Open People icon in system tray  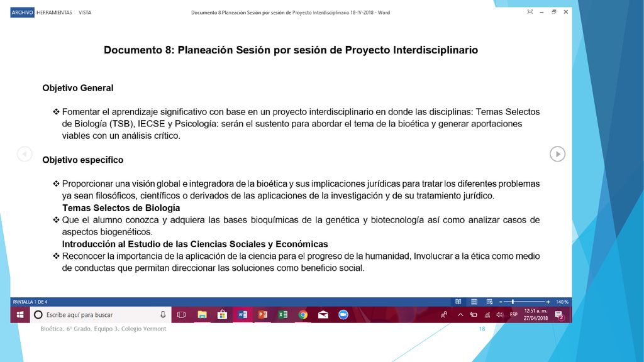(x=444, y=315)
